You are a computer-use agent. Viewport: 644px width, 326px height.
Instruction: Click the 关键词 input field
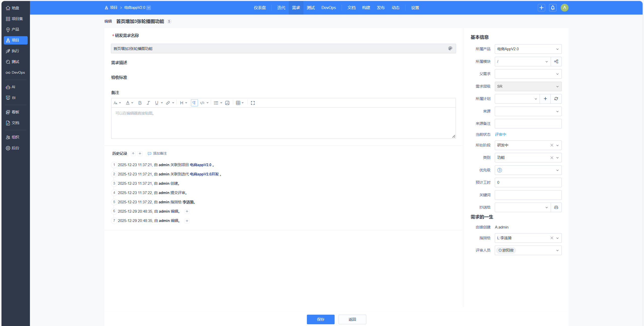[x=528, y=195]
